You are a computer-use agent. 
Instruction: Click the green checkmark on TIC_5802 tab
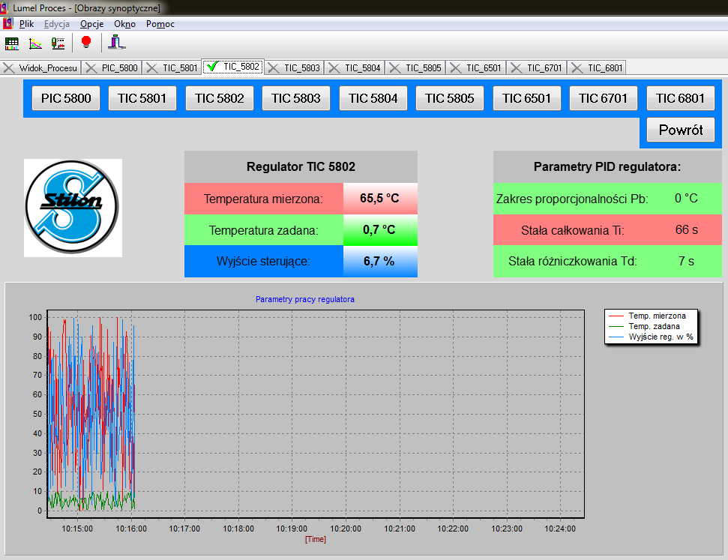point(212,67)
